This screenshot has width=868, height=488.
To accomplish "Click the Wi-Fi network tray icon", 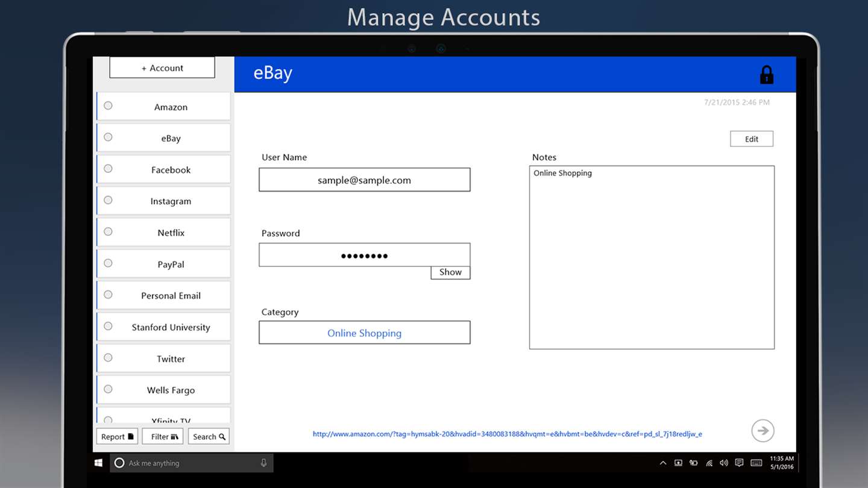I will pos(709,463).
